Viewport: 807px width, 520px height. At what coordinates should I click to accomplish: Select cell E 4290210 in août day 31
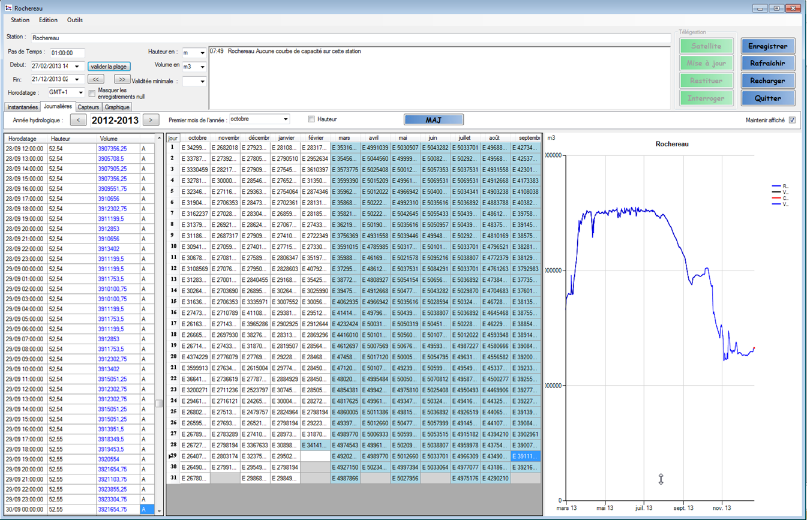pyautogui.click(x=496, y=479)
